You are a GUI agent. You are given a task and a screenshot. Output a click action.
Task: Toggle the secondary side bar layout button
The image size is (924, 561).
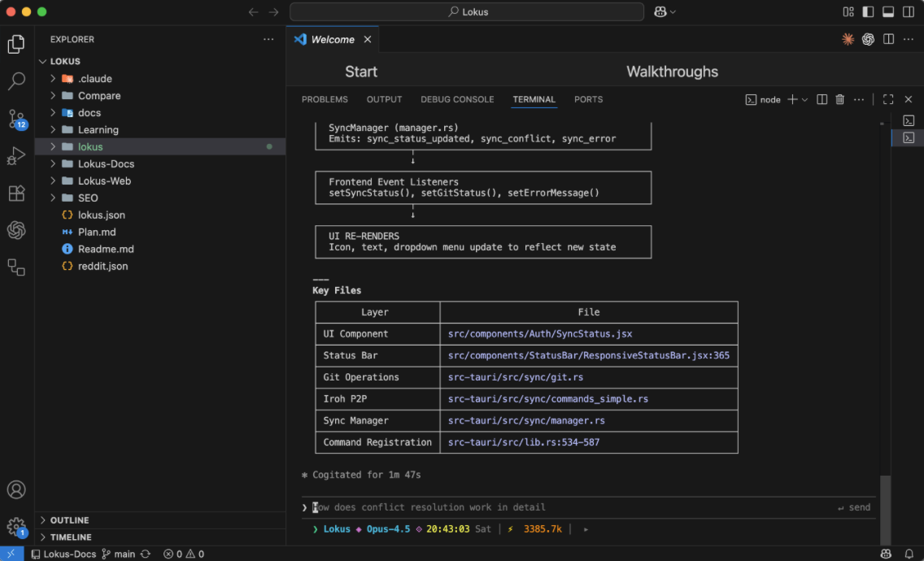(x=908, y=12)
